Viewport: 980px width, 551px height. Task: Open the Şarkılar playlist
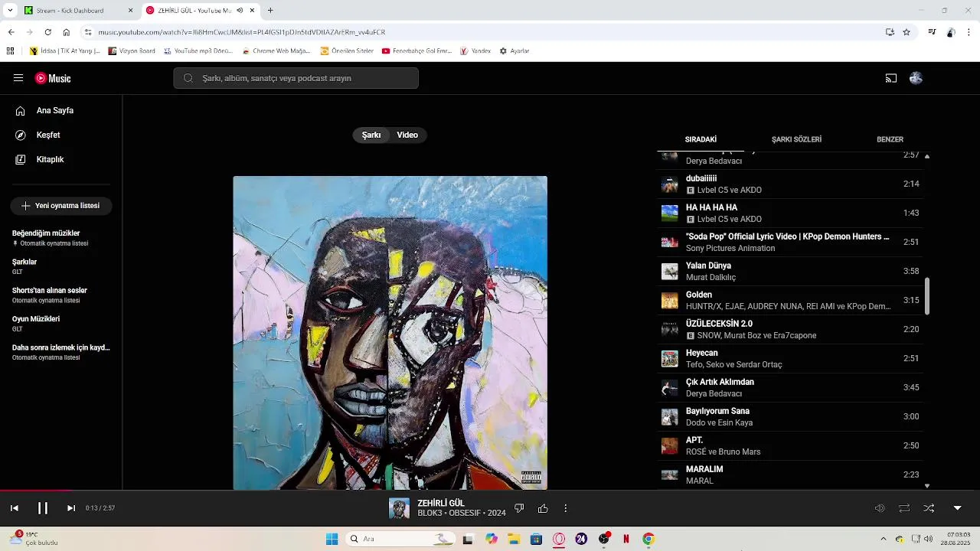coord(61,266)
